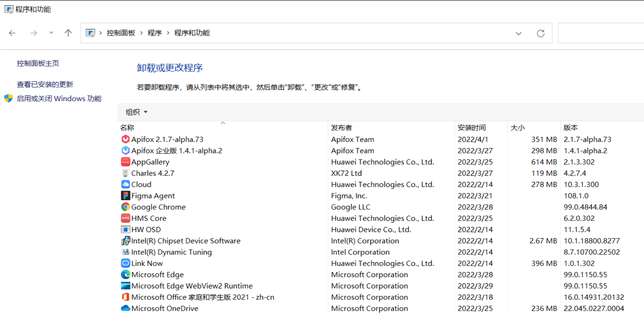
Task: Click version 10.1.18800.8277
Action: click(592, 241)
